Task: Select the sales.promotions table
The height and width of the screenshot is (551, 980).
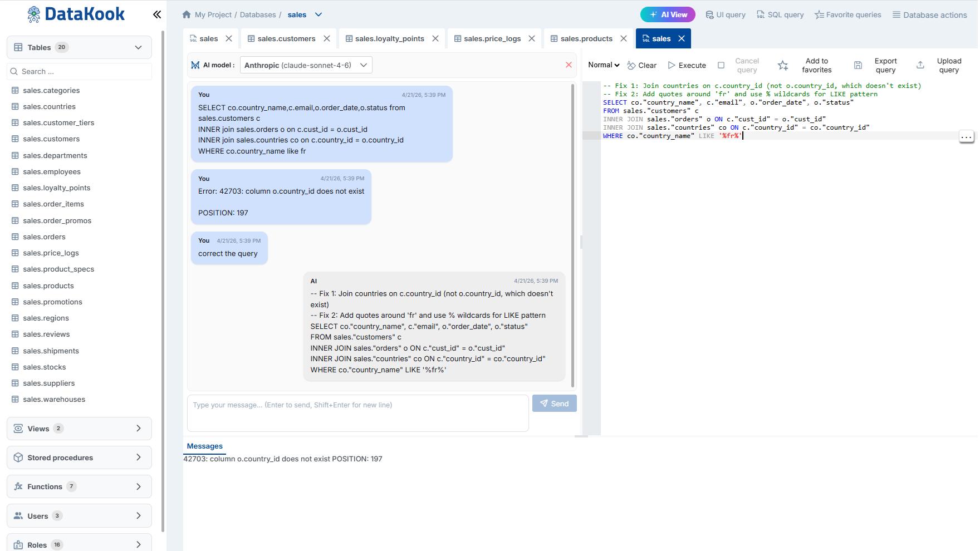Action: point(52,302)
